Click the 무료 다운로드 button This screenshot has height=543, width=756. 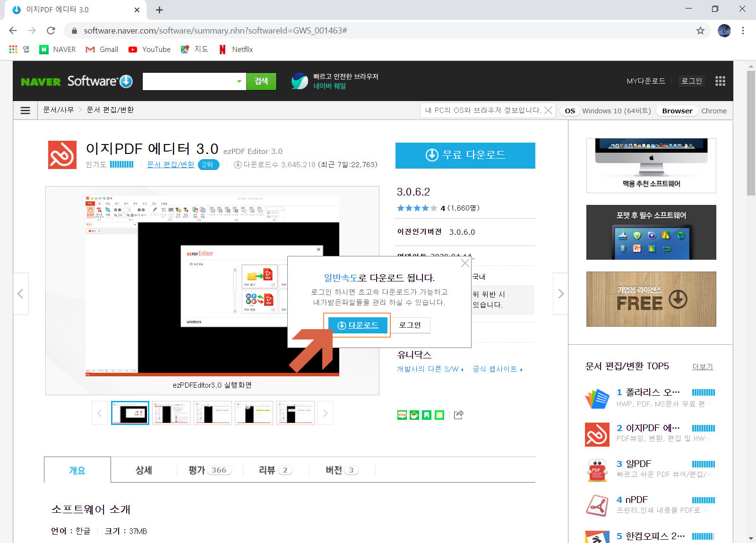click(x=465, y=155)
